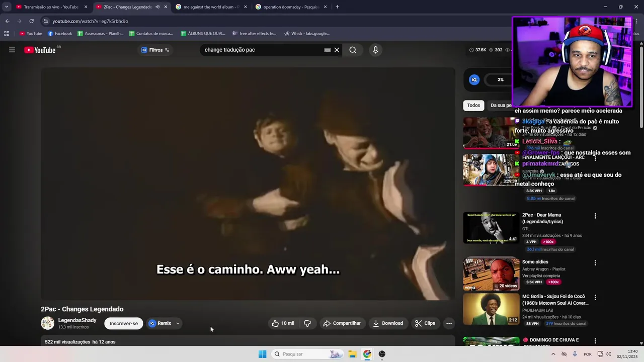This screenshot has width=644, height=362.
Task: Select the Todos filter chip
Action: click(x=473, y=105)
